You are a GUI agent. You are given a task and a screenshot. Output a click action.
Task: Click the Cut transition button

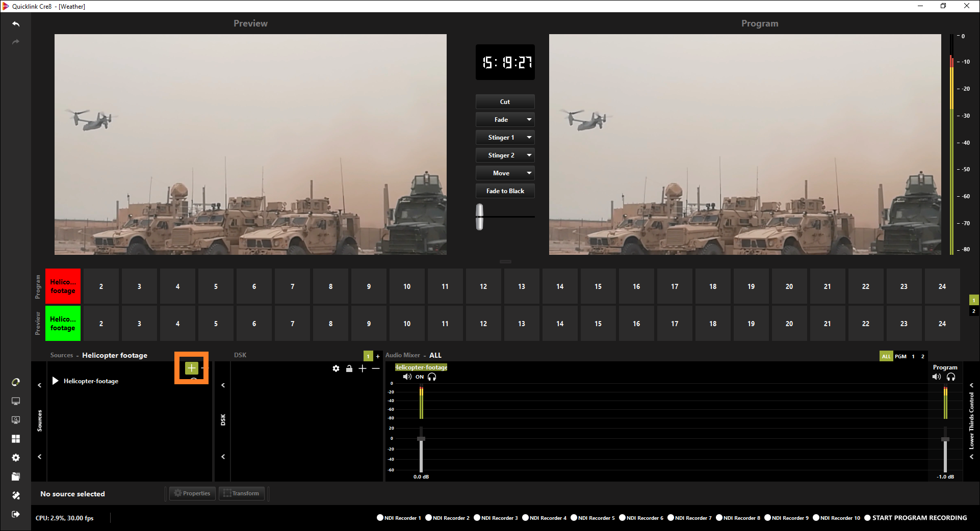click(x=505, y=102)
